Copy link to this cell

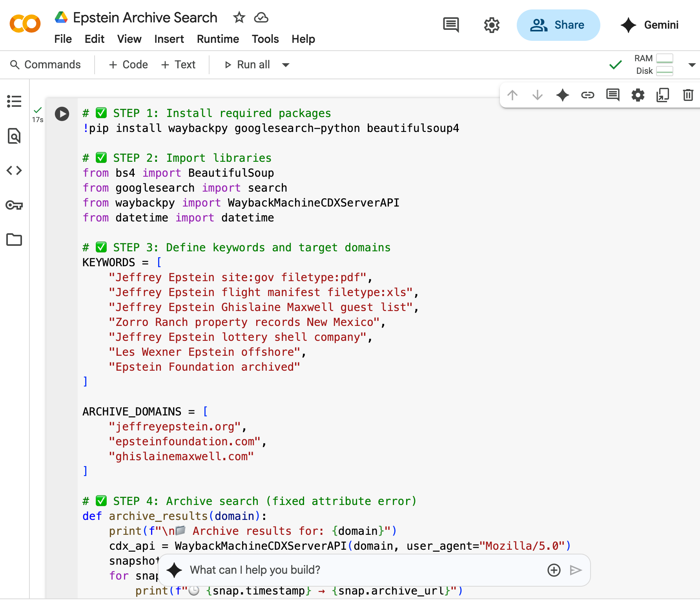(588, 95)
